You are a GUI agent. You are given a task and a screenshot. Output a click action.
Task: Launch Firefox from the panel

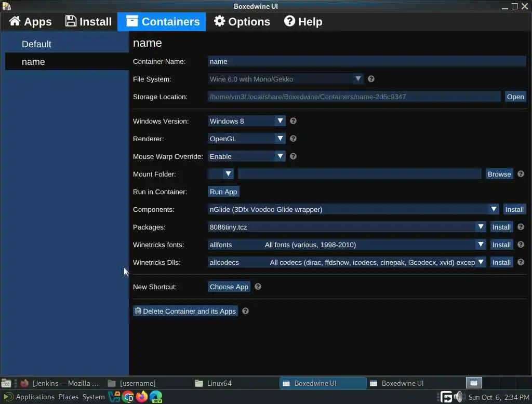[x=142, y=397]
